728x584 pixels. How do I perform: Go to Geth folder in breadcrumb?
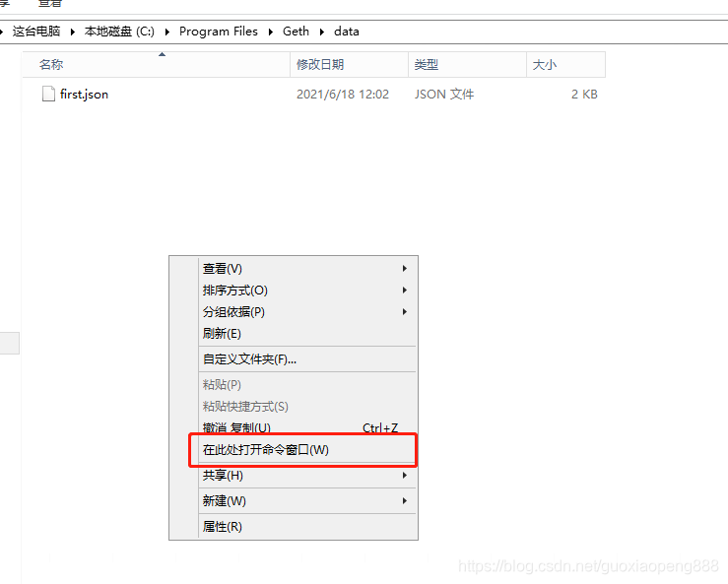coord(296,32)
